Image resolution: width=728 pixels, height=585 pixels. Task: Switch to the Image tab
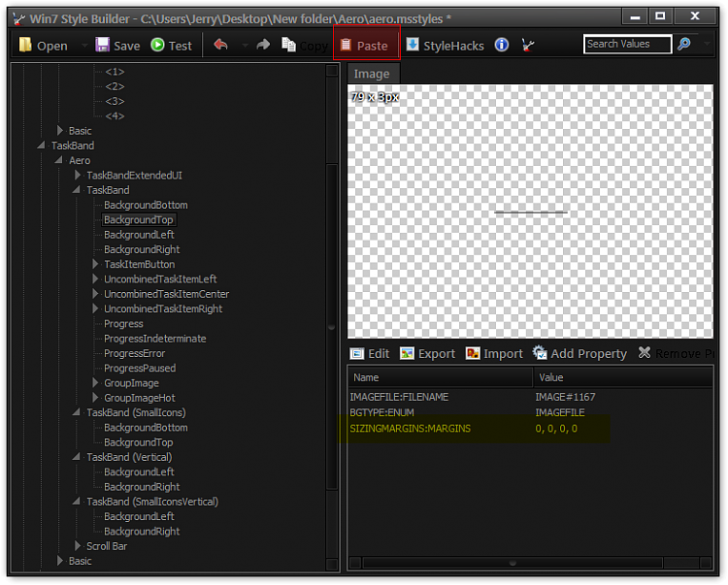pyautogui.click(x=372, y=74)
